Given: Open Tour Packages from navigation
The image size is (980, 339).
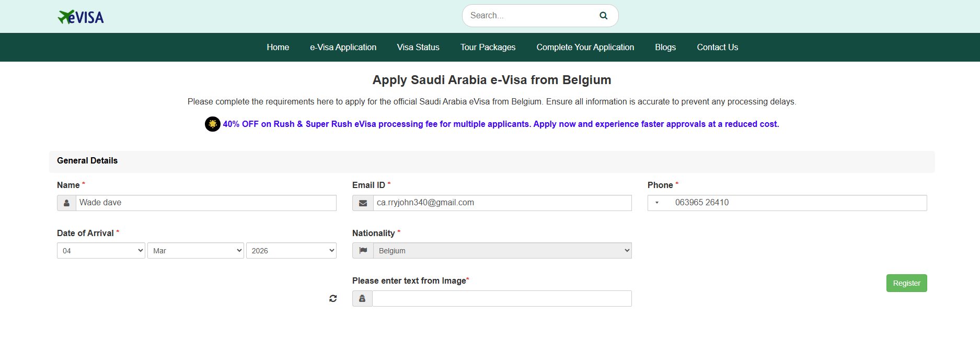Looking at the screenshot, I should (x=488, y=48).
